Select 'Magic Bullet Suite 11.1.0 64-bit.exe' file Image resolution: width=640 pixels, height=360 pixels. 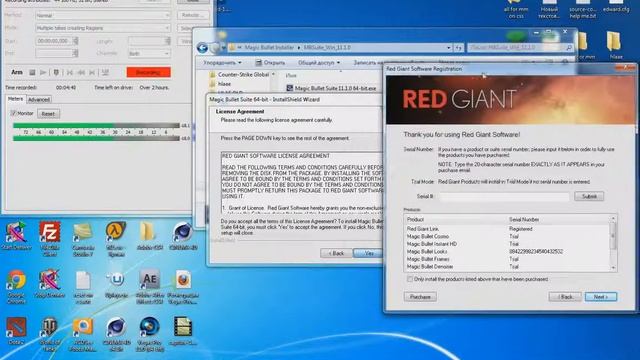pyautogui.click(x=331, y=88)
